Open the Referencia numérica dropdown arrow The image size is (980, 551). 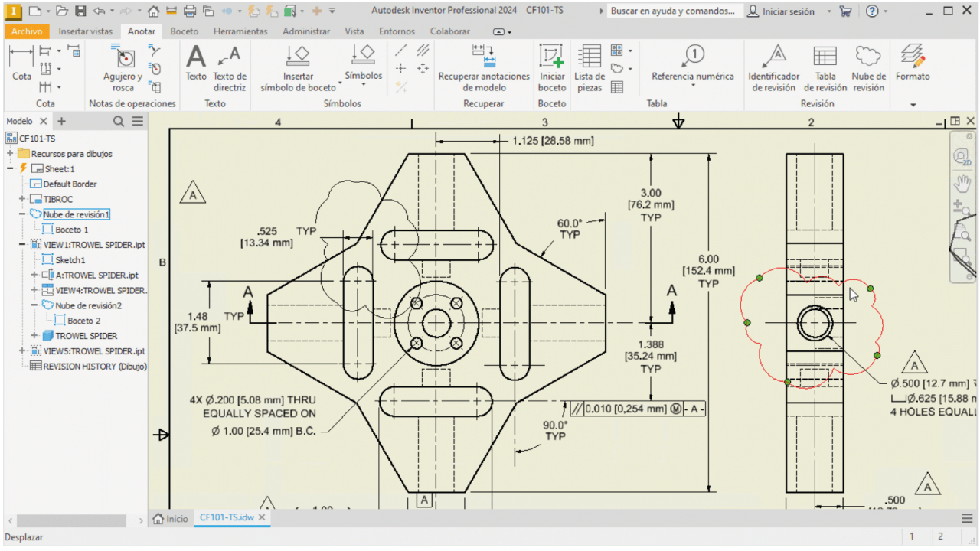pos(693,85)
